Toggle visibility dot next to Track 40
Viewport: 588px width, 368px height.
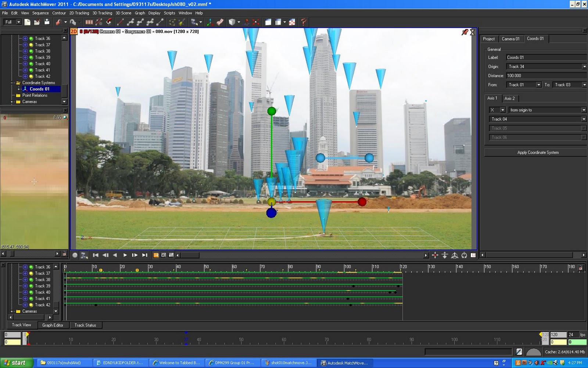coord(31,64)
